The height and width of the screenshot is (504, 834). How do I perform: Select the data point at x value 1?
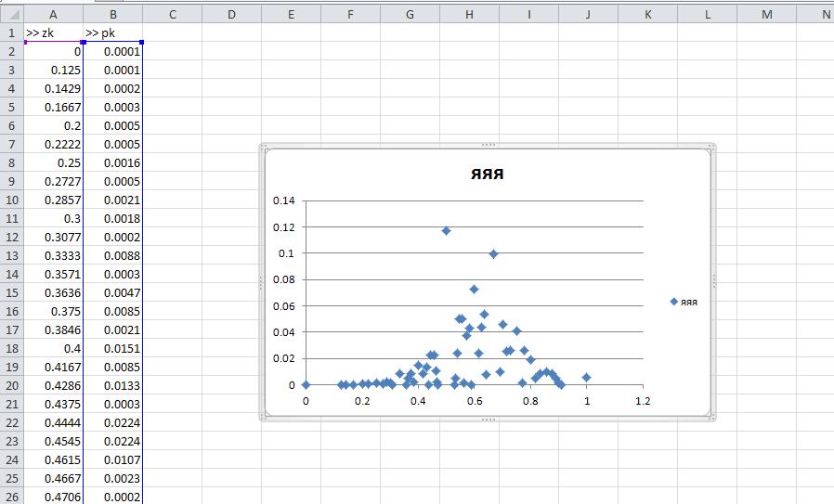pyautogui.click(x=586, y=378)
